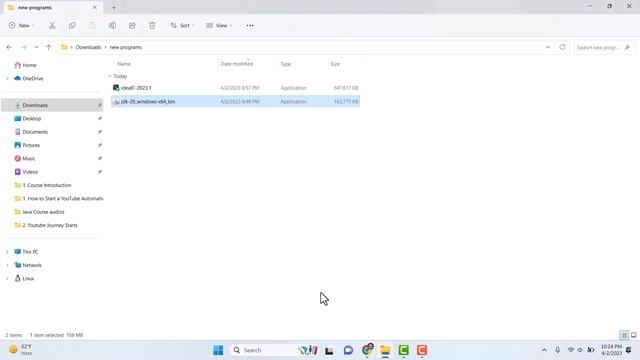Open the green Camtasia taskbar icon

tap(404, 350)
